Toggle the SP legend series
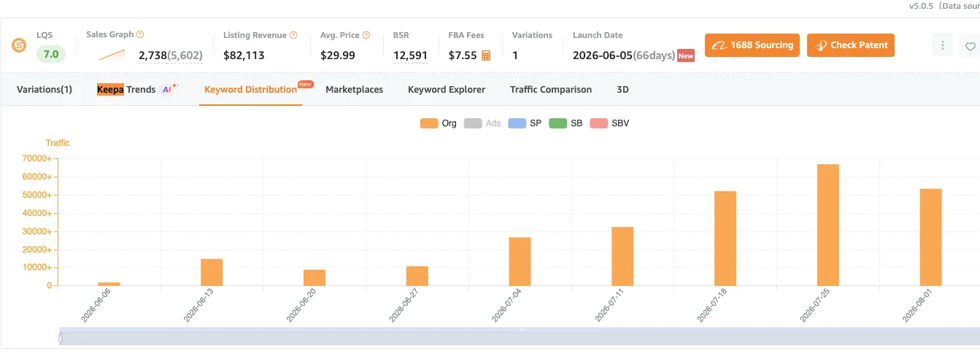The image size is (980, 354). coord(525,123)
